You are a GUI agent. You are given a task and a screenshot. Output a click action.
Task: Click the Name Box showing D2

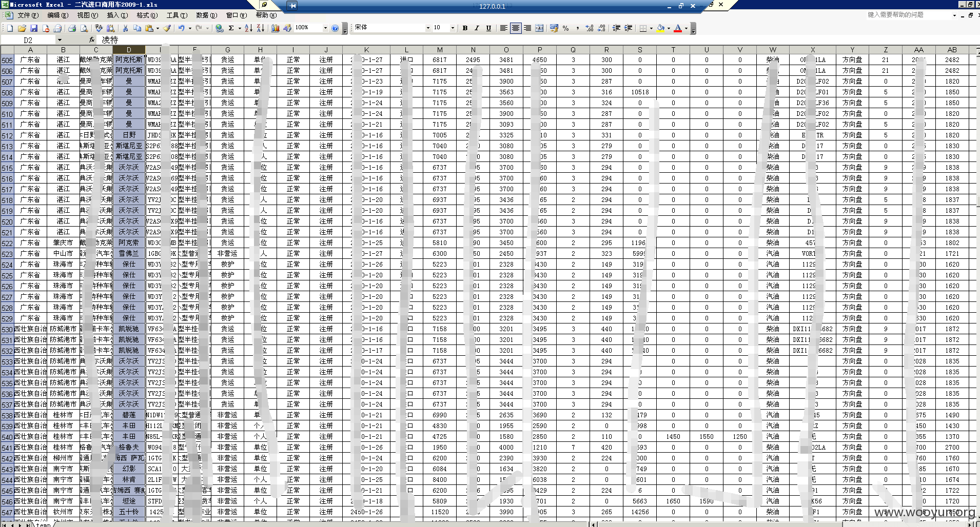click(28, 40)
